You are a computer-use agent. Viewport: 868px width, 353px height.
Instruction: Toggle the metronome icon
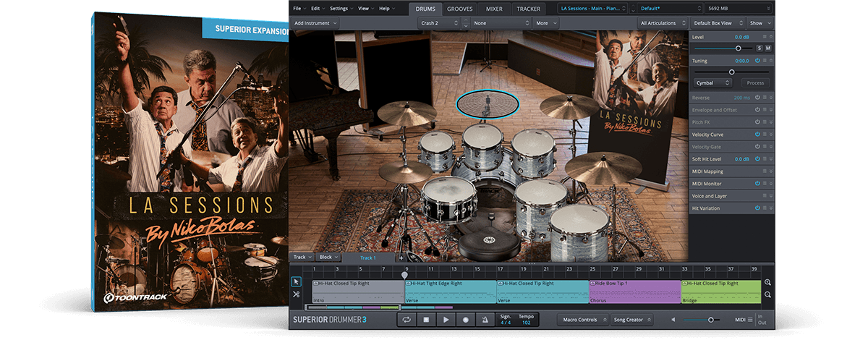[x=485, y=320]
